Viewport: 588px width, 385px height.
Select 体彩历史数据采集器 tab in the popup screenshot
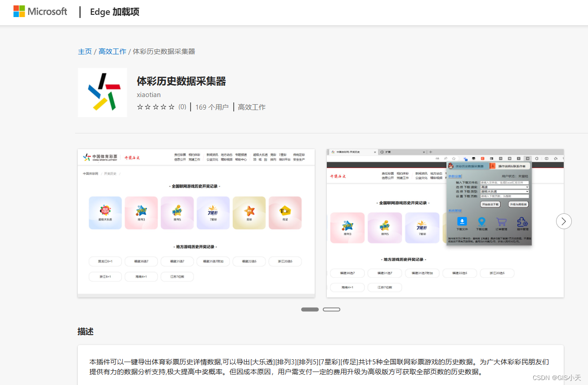(468, 166)
